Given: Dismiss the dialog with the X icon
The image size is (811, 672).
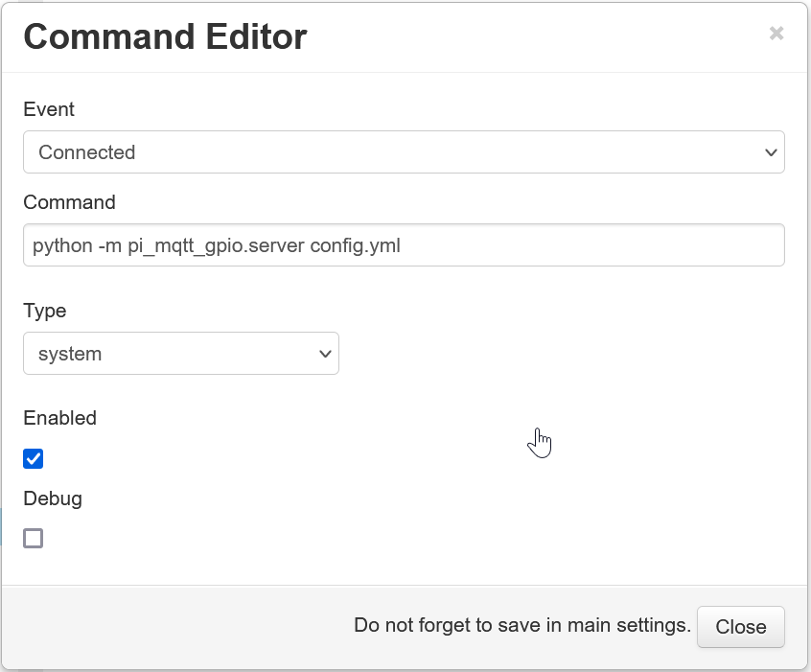Looking at the screenshot, I should tap(776, 34).
